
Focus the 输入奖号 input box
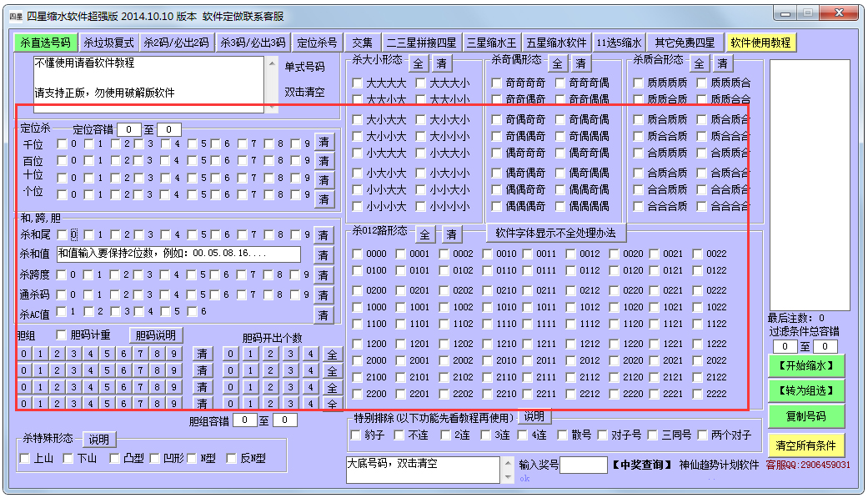[583, 465]
